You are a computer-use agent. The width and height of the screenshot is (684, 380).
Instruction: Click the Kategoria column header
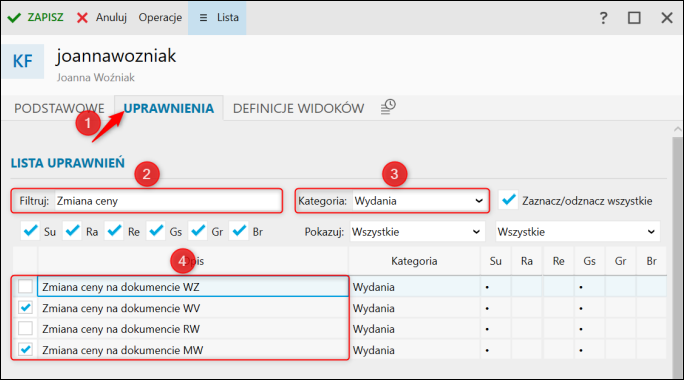414,261
